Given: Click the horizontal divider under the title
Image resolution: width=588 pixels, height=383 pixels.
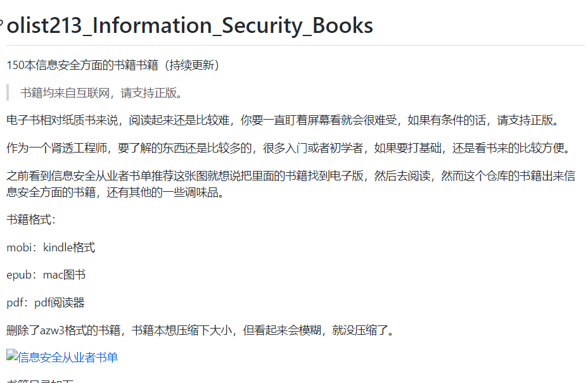Looking at the screenshot, I should [x=295, y=46].
